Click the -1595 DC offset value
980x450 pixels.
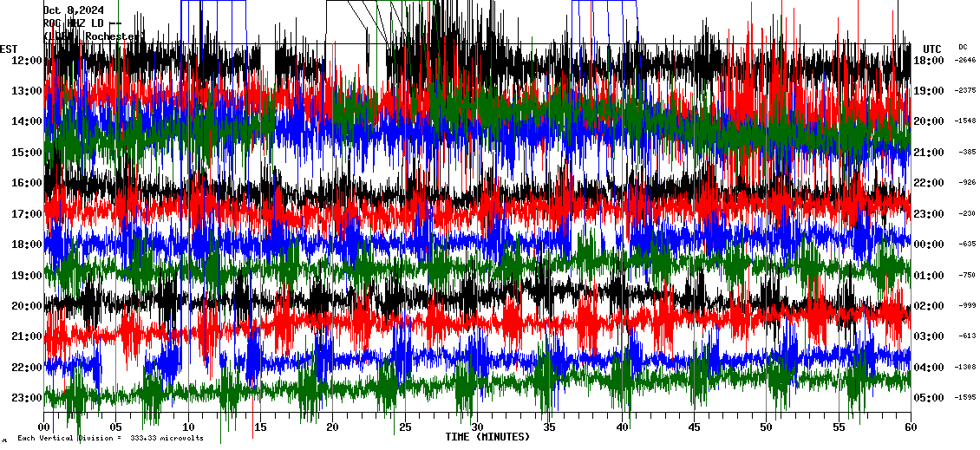[965, 398]
